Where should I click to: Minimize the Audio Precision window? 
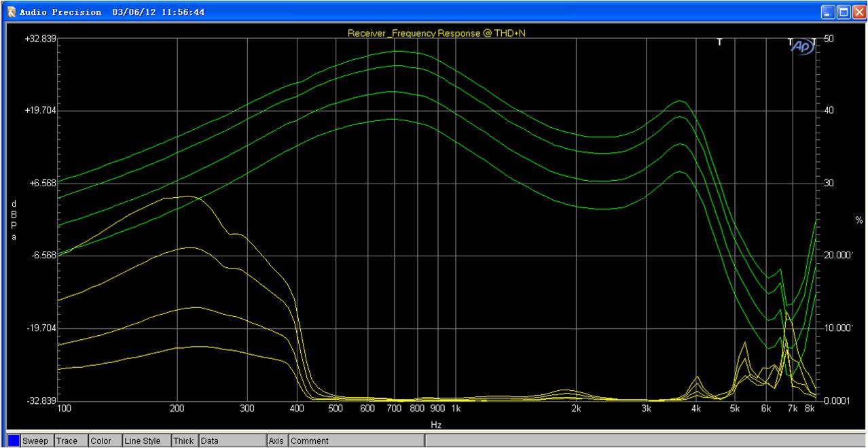click(828, 12)
